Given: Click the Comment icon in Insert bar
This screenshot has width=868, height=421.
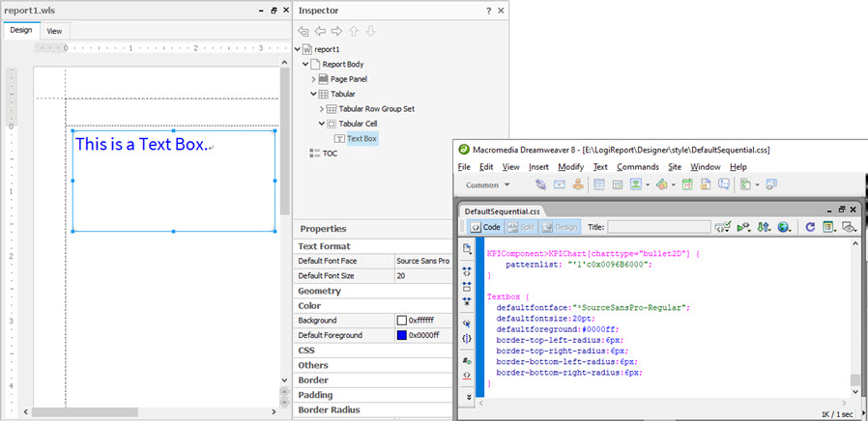Looking at the screenshot, I should (x=724, y=184).
